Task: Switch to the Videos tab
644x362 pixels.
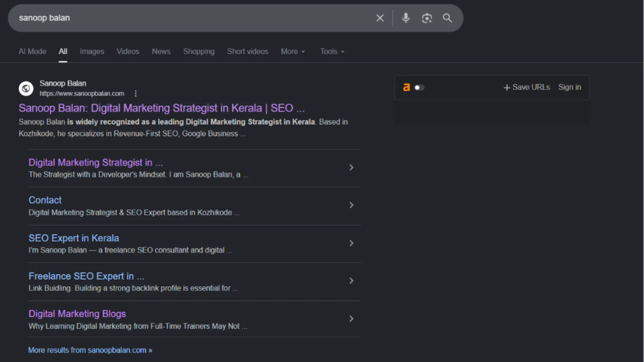Action: tap(128, 52)
